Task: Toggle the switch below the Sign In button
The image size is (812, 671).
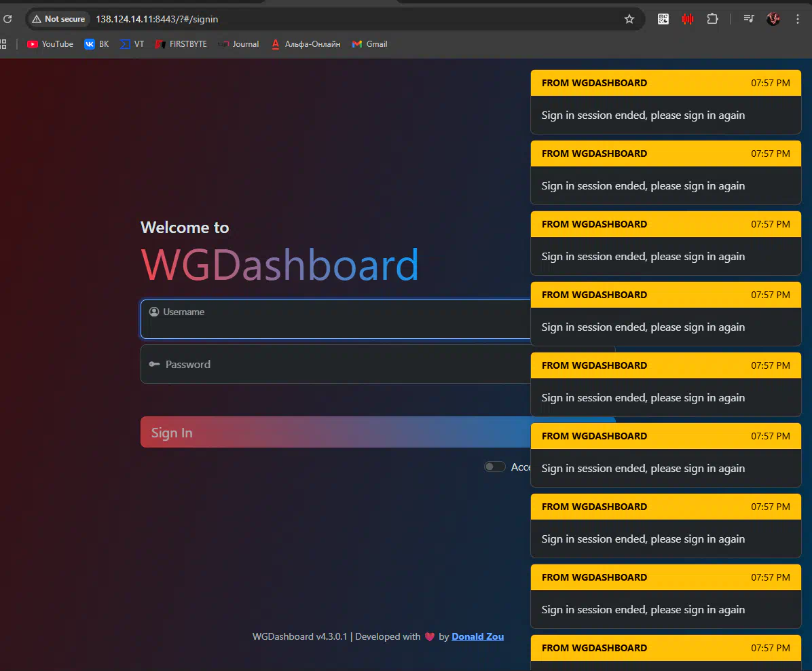Action: click(x=495, y=467)
